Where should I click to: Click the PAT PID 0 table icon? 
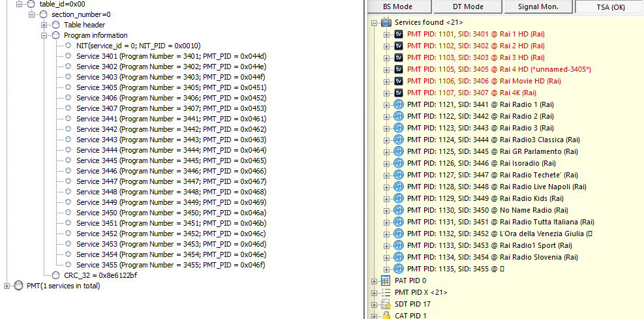[386, 281]
